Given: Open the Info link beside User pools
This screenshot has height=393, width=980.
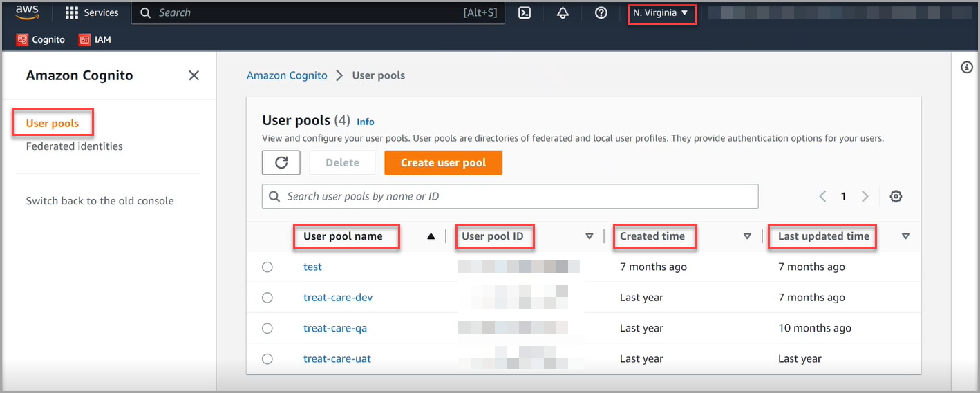Looking at the screenshot, I should [x=366, y=122].
